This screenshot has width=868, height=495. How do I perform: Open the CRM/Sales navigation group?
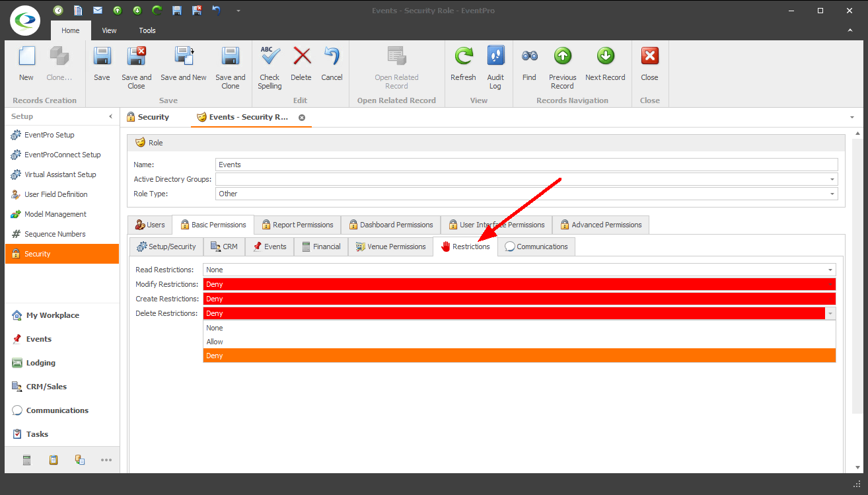[62, 387]
